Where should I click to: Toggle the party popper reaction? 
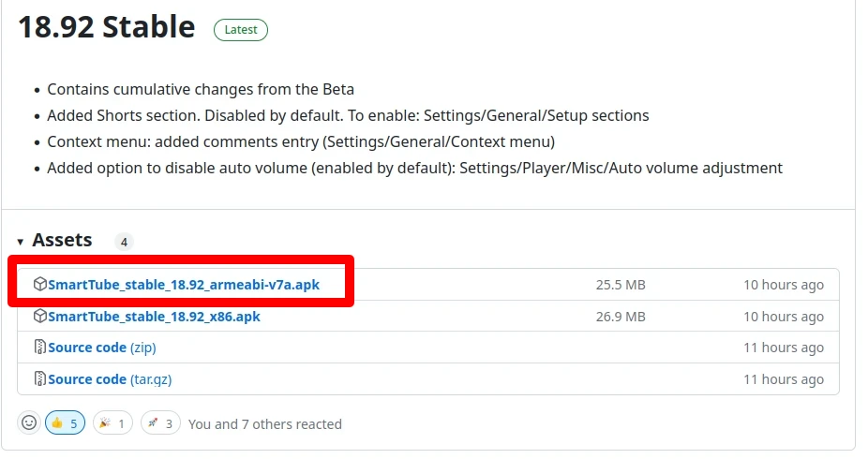[x=112, y=423]
